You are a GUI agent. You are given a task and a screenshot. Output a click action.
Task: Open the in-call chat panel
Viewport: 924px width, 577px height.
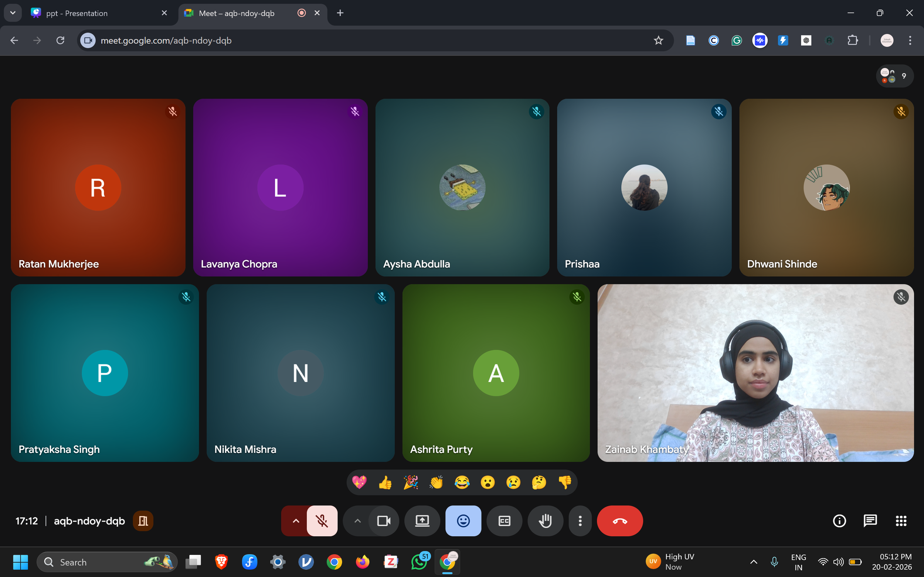point(870,521)
